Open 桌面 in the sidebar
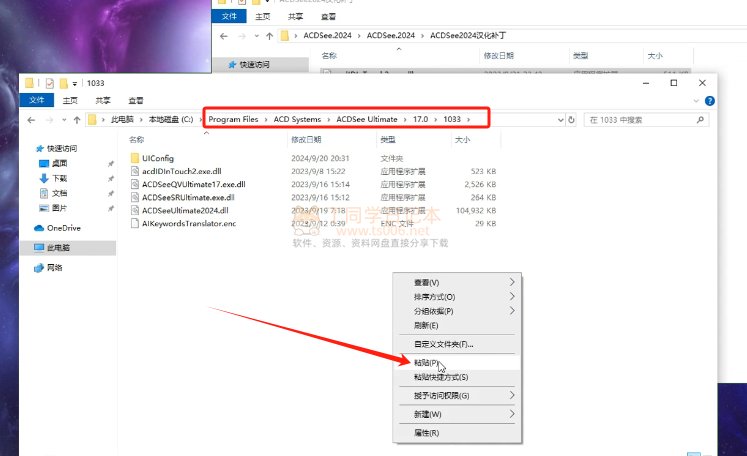The image size is (747, 456). point(60,163)
